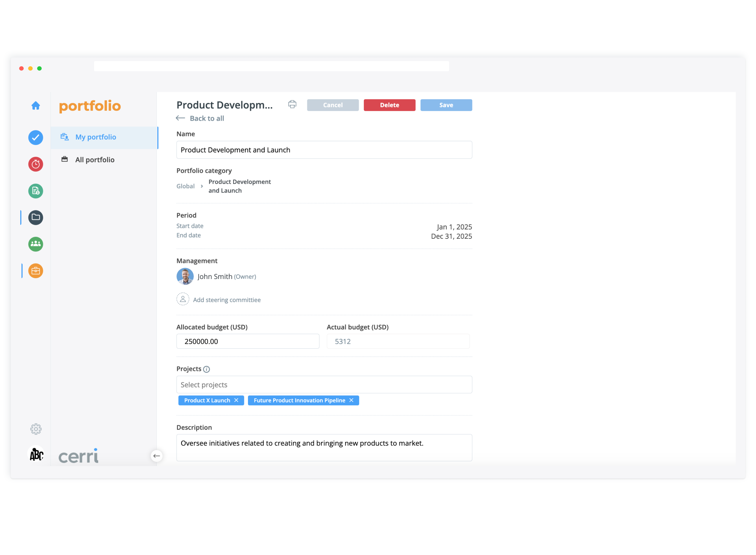The image size is (756, 555).
Task: Select All portfolio menu item
Action: click(95, 159)
